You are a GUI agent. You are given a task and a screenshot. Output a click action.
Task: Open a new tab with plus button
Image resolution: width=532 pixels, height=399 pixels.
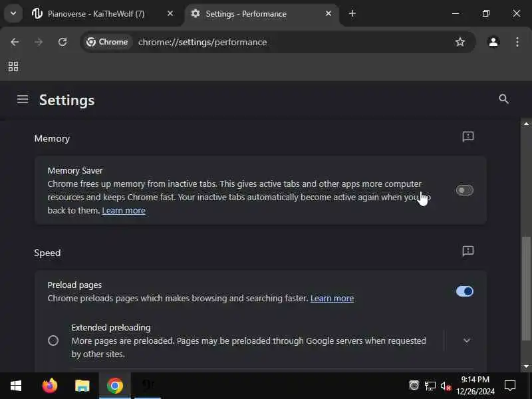tap(352, 13)
